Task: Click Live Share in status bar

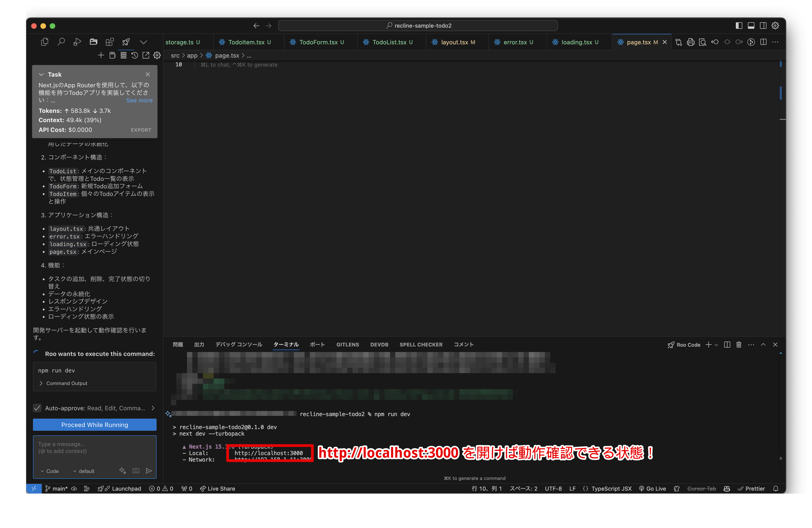Action: point(218,489)
